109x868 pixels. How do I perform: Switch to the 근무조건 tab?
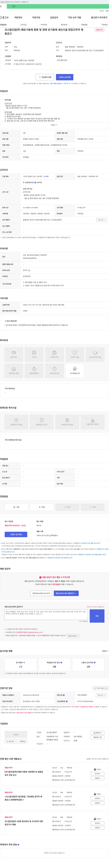(24, 25)
